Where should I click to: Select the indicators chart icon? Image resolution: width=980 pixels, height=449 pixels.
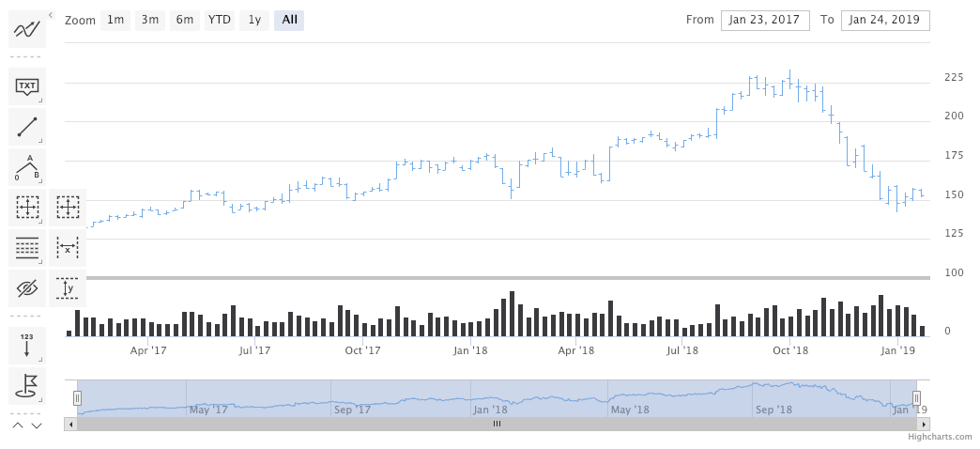click(x=27, y=28)
